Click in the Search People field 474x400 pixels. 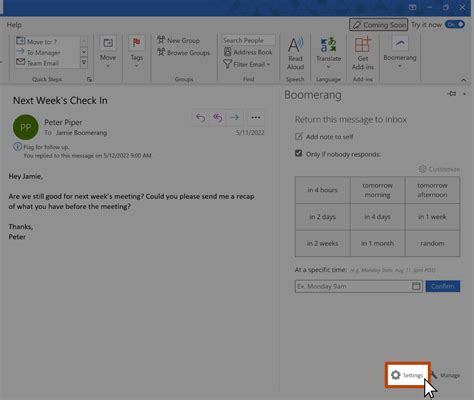tap(248, 40)
